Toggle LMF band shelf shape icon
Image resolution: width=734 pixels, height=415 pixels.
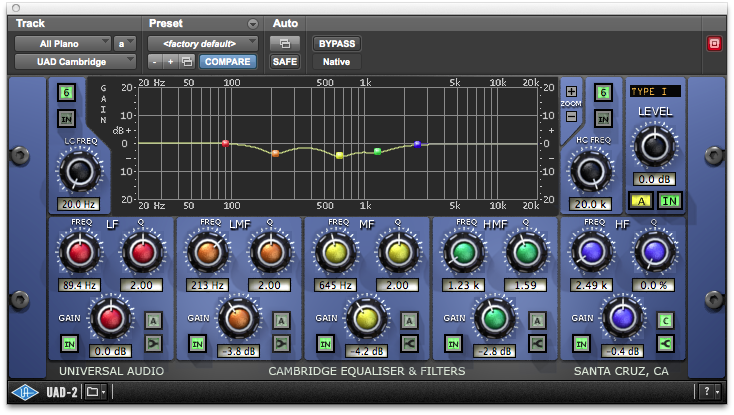281,343
